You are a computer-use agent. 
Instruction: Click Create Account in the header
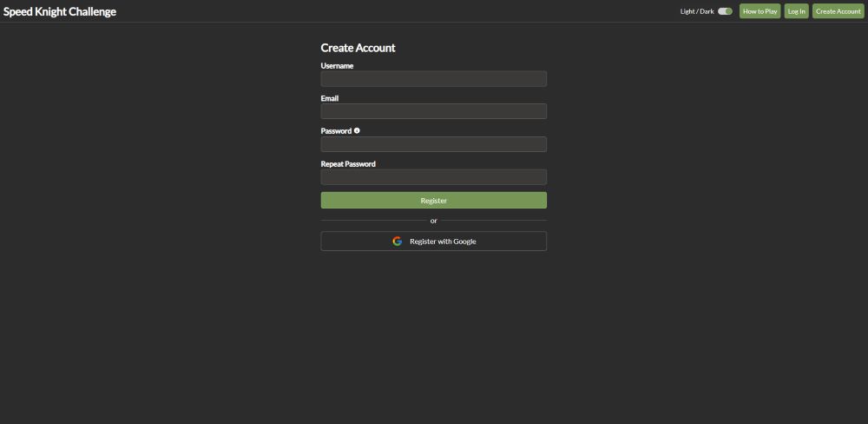pos(838,11)
